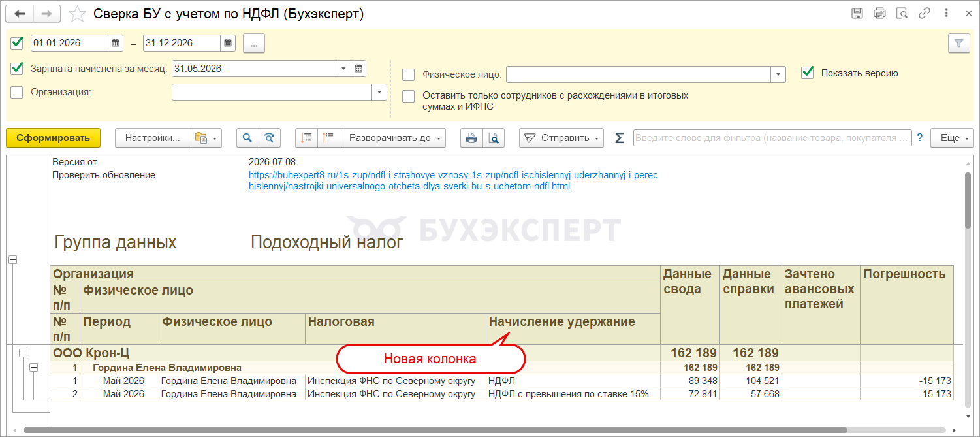
Task: Expand all groups icon in the toolbar
Action: point(328,138)
